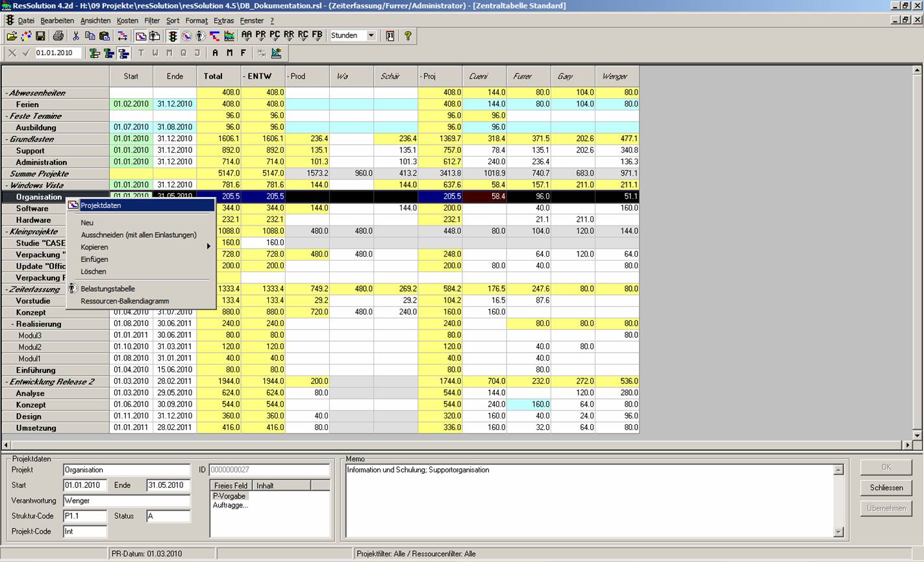Collapse the Entwicklung Release 2 group
This screenshot has height=562, width=924.
click(x=7, y=382)
